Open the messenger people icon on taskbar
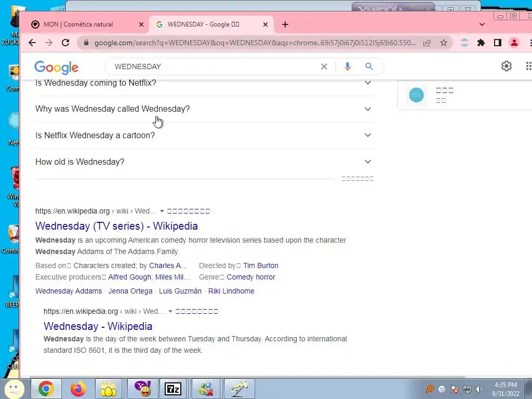This screenshot has height=399, width=532. pyautogui.click(x=206, y=389)
